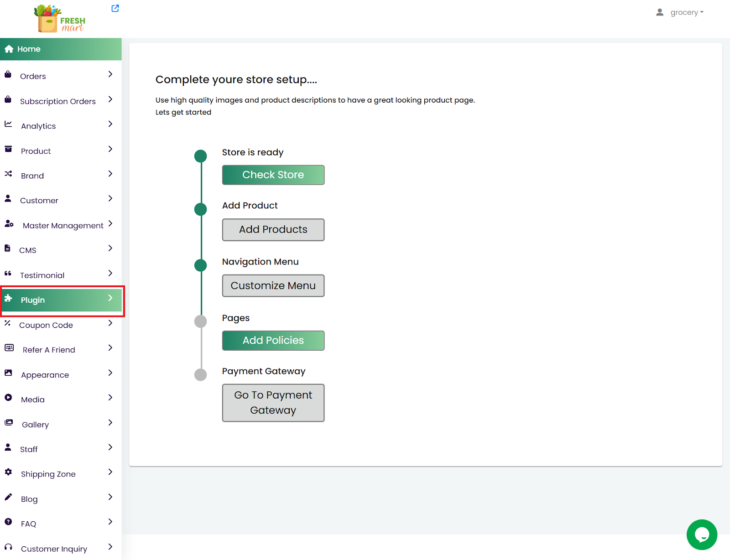The height and width of the screenshot is (560, 730).
Task: Click the Add Policies button
Action: coord(273,341)
